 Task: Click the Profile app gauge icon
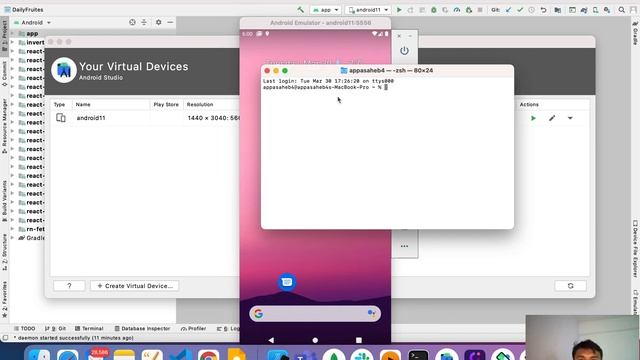click(x=457, y=10)
